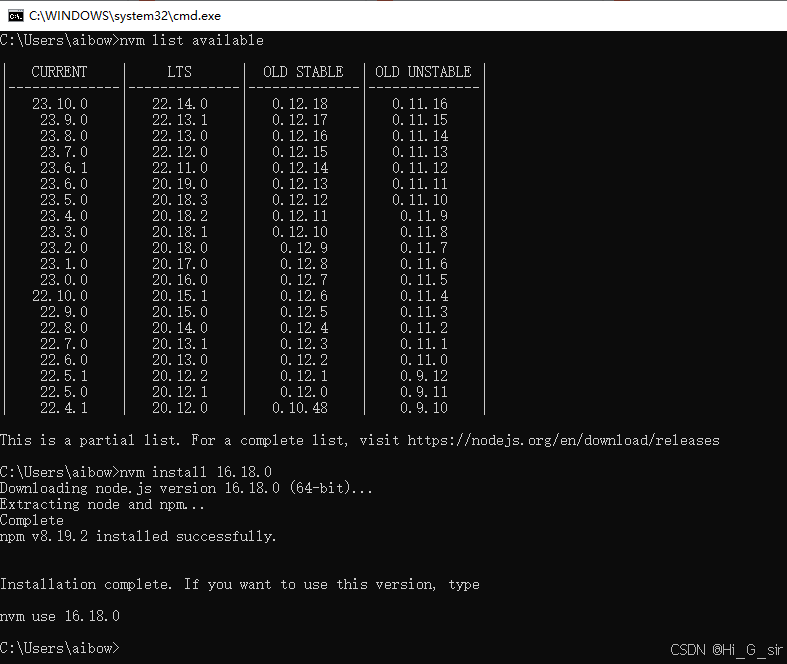
Task: Click version 23.6.1 in CURRENT column
Action: coord(64,168)
